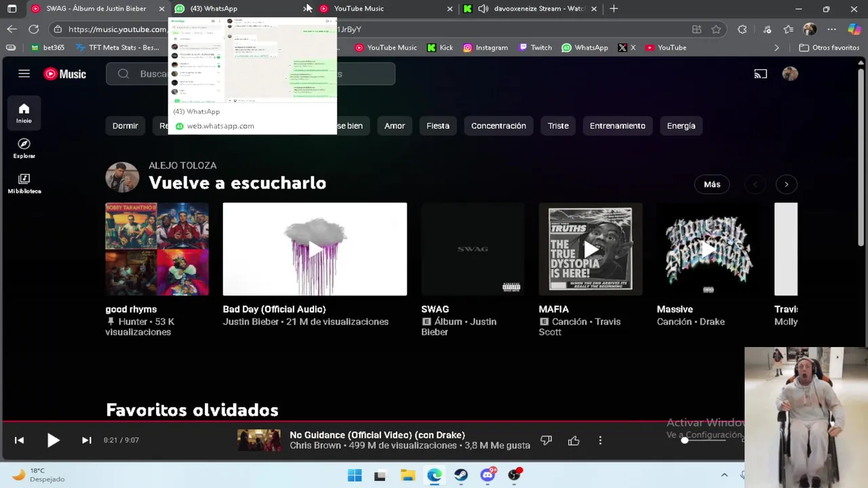This screenshot has height=488, width=868.
Task: Click the Chris Brown artist link in player
Action: (315, 445)
